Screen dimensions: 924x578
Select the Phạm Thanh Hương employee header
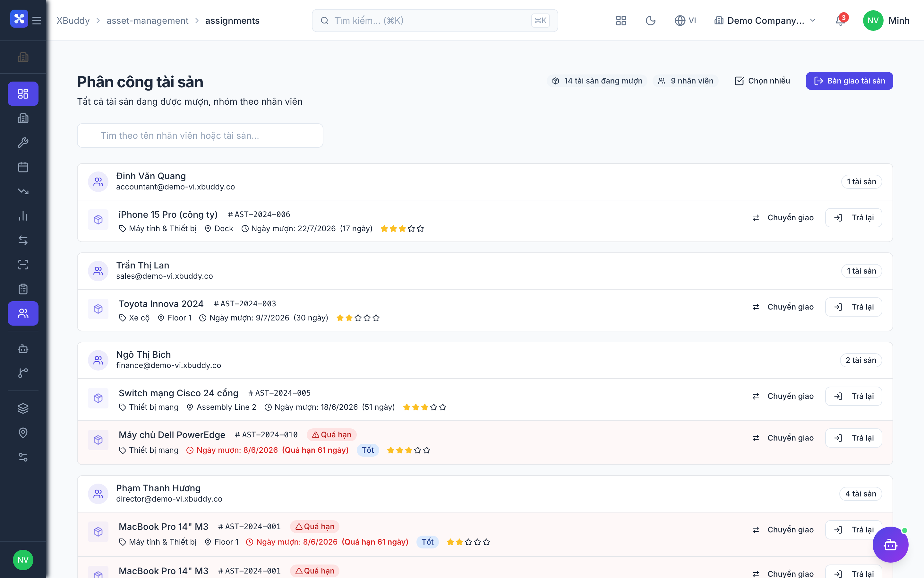point(485,494)
